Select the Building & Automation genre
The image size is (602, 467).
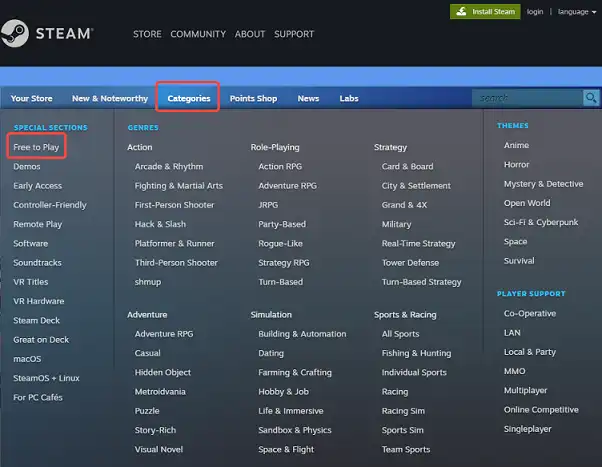click(302, 334)
